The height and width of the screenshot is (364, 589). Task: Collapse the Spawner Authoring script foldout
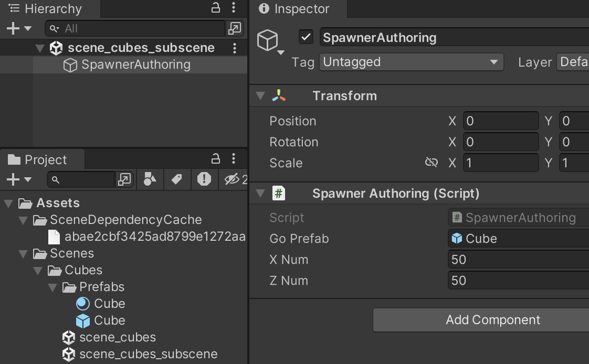[x=260, y=193]
